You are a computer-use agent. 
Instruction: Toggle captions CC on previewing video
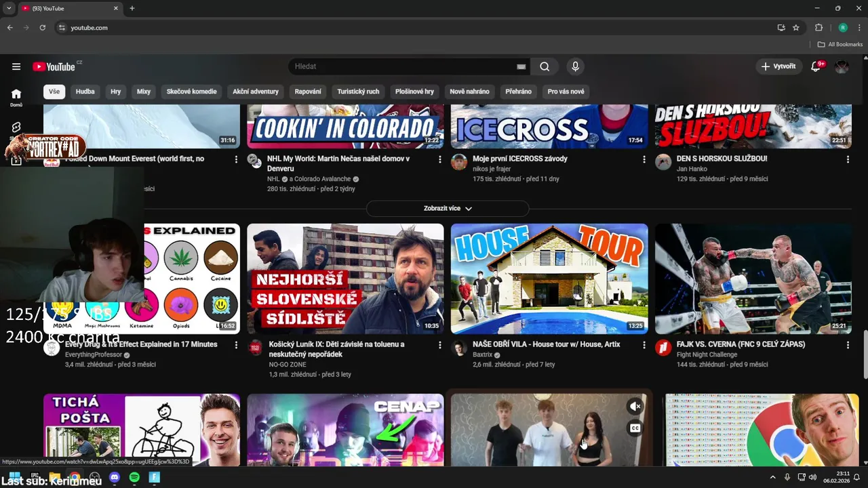click(x=635, y=428)
